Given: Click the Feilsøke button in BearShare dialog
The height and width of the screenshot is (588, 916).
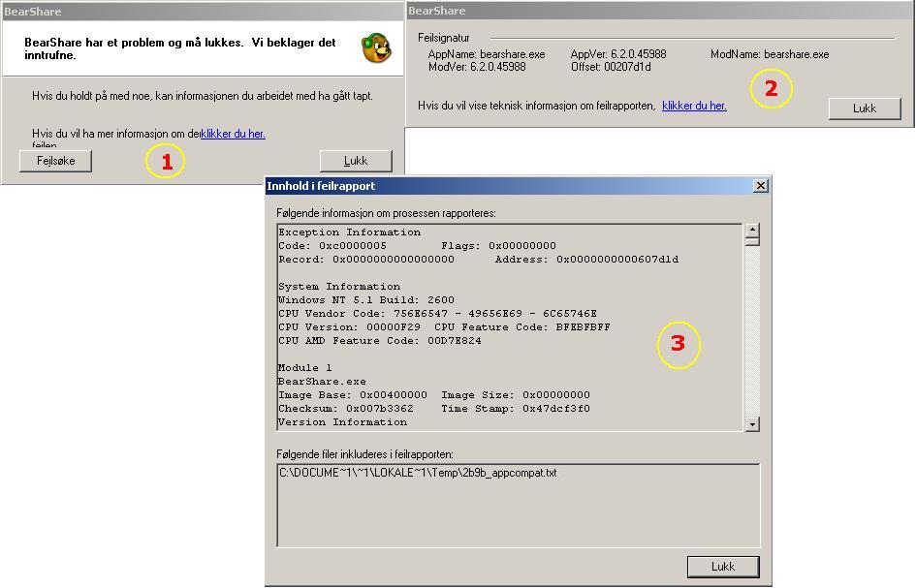Looking at the screenshot, I should tap(55, 161).
